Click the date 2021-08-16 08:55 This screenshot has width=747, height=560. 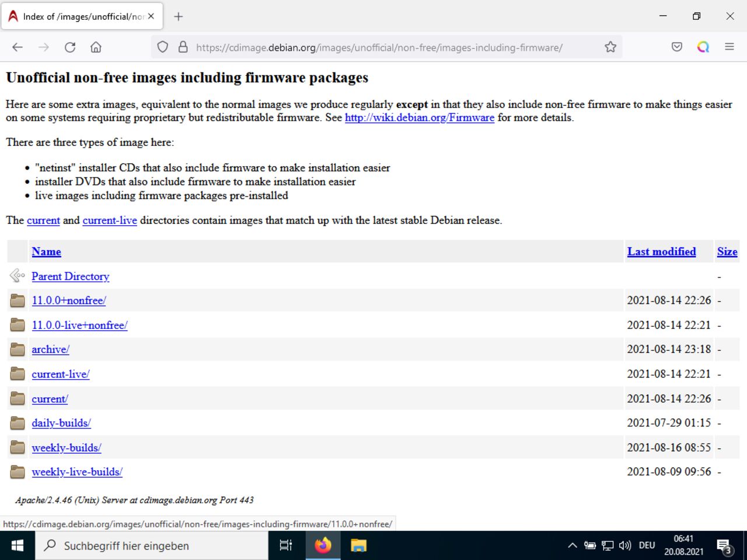pyautogui.click(x=669, y=447)
